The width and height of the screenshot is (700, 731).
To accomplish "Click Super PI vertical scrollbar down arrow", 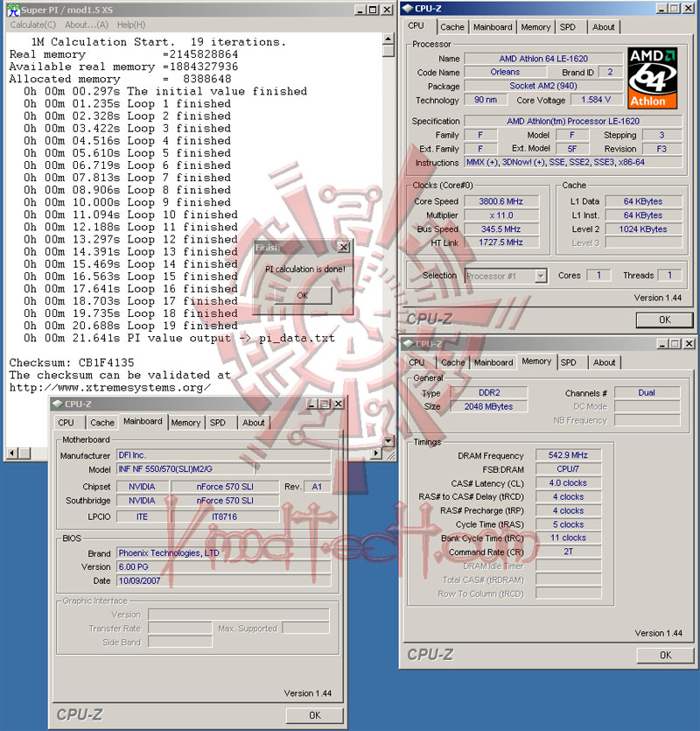I will click(388, 440).
